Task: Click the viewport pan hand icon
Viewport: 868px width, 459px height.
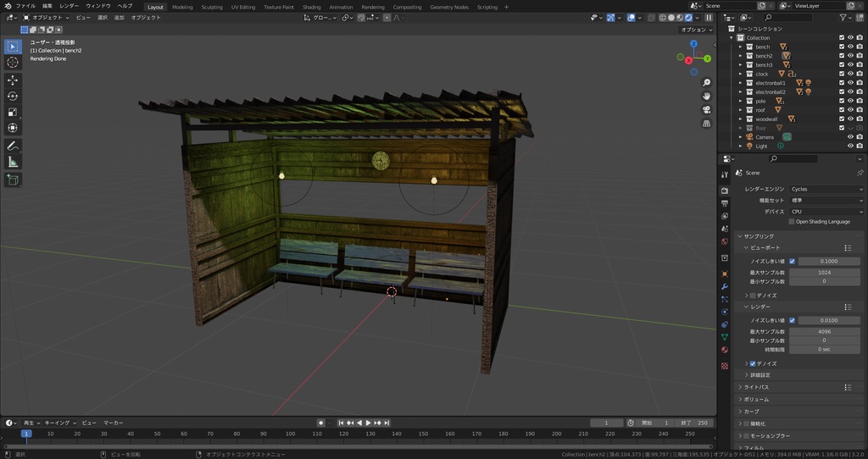Action: [x=706, y=97]
